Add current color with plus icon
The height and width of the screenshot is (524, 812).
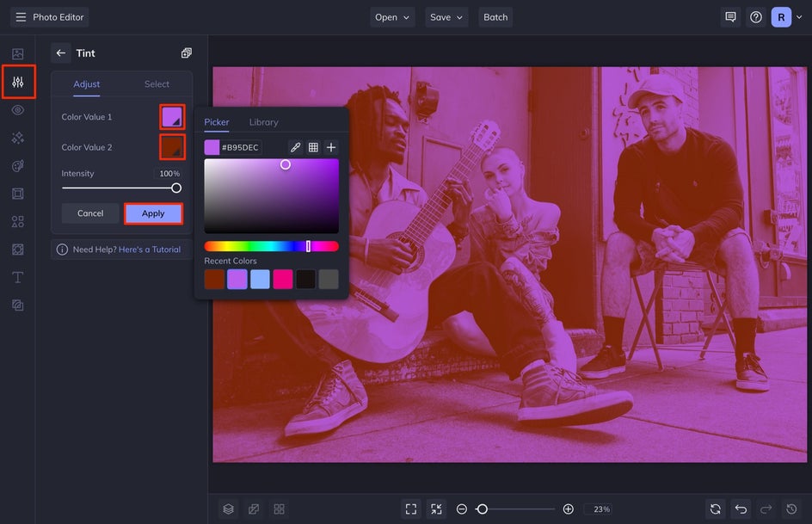(331, 148)
